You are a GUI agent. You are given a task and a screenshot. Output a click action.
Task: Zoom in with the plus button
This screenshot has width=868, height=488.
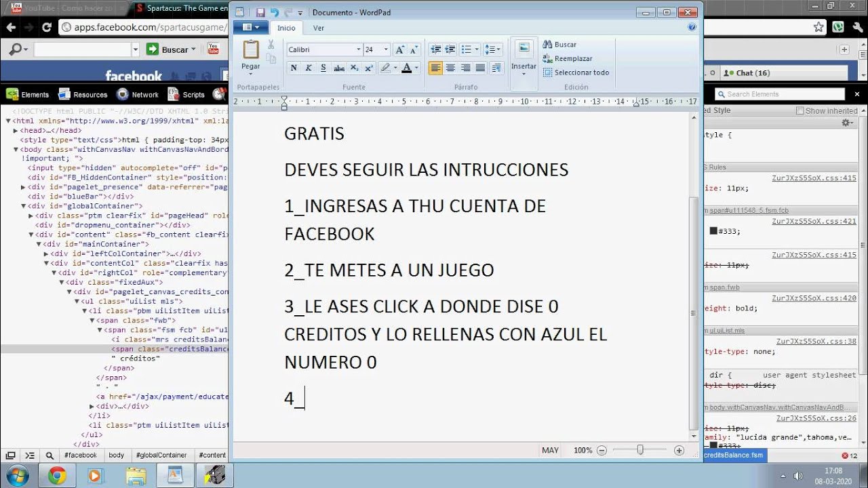[x=679, y=450]
